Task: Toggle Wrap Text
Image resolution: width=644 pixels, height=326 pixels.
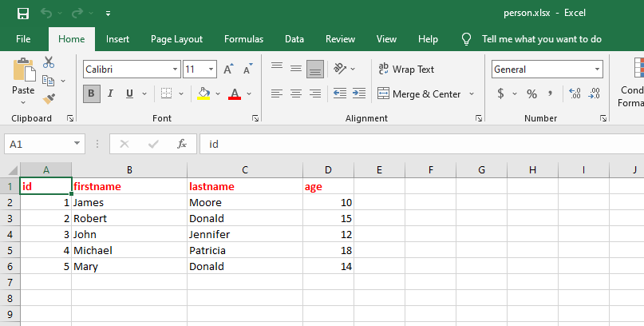Action: pos(405,69)
